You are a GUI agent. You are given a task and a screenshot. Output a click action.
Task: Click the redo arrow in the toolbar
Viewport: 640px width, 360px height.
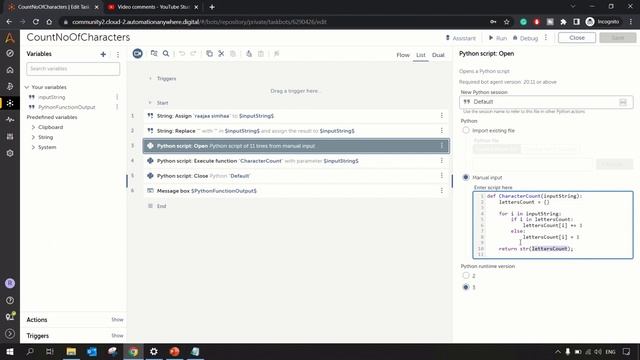point(193,53)
